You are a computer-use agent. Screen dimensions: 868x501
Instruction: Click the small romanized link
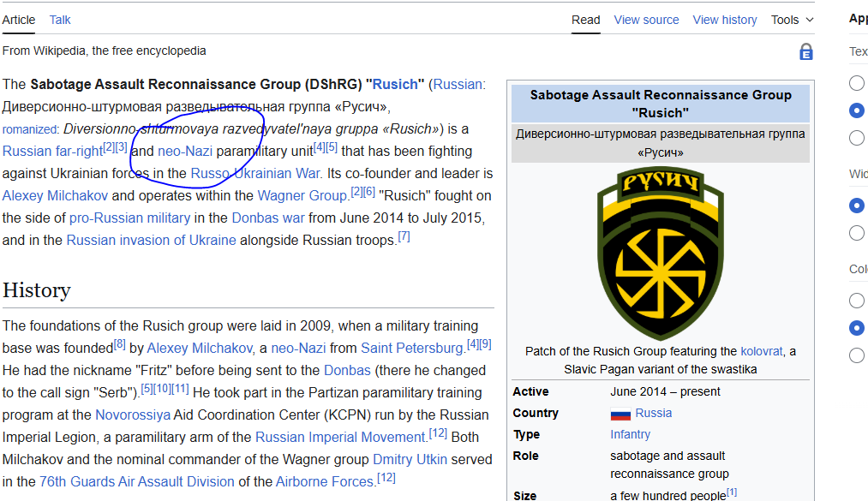tap(29, 129)
